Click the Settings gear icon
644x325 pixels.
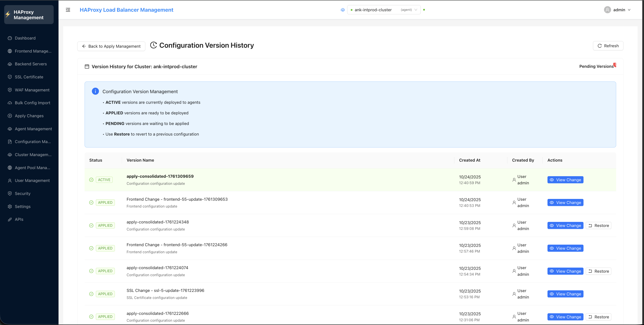tap(10, 206)
